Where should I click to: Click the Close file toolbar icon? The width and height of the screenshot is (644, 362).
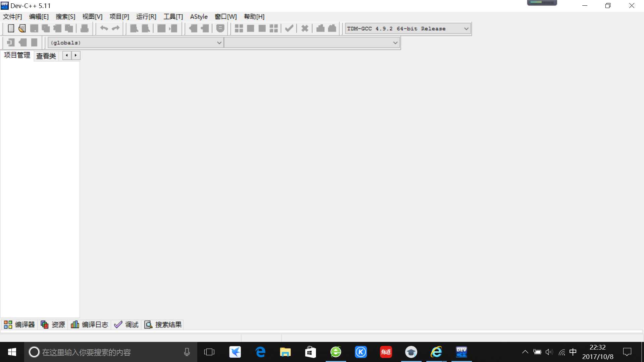[57, 28]
